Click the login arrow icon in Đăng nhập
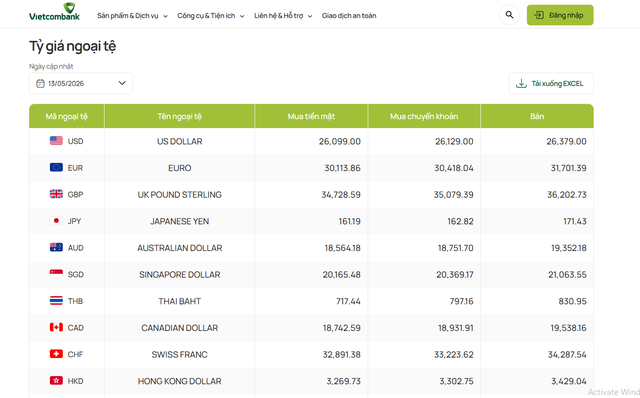The image size is (640, 398). 539,15
